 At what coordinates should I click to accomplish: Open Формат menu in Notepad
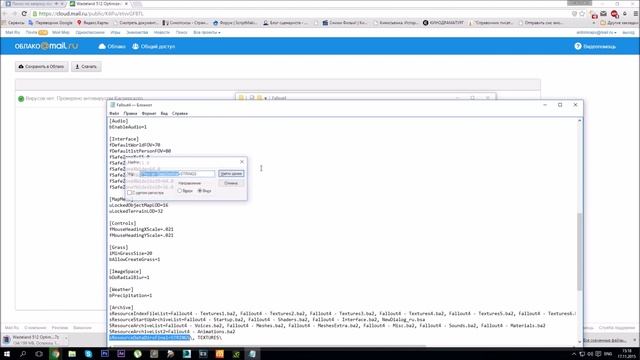tap(149, 113)
